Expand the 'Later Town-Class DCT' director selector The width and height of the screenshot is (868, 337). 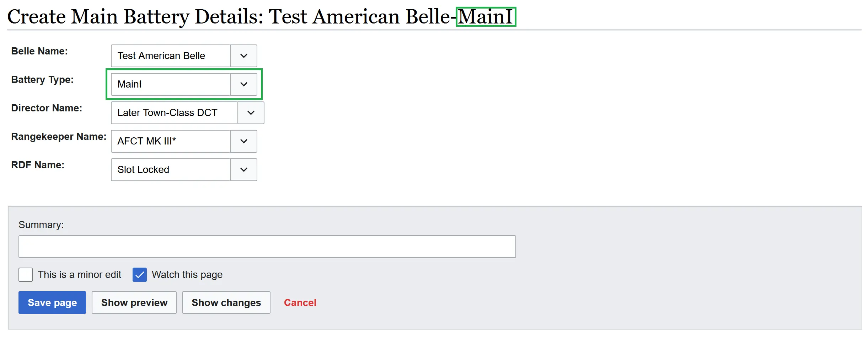(x=174, y=113)
